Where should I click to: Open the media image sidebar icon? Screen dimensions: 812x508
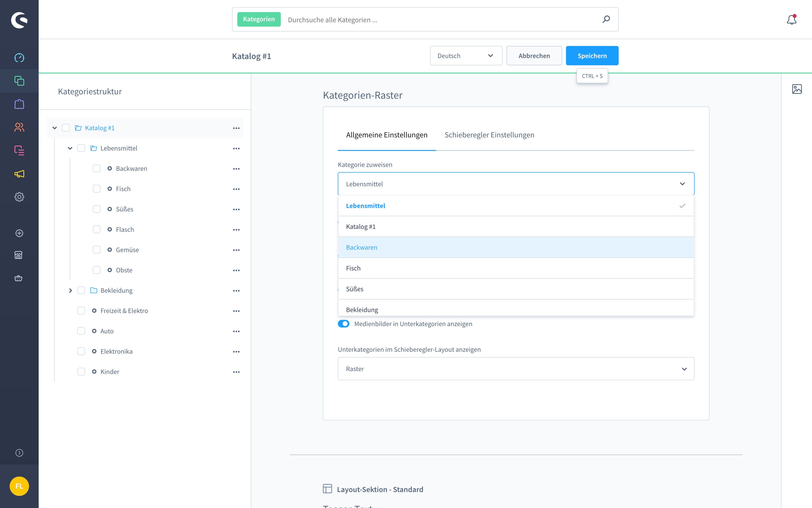pos(797,89)
